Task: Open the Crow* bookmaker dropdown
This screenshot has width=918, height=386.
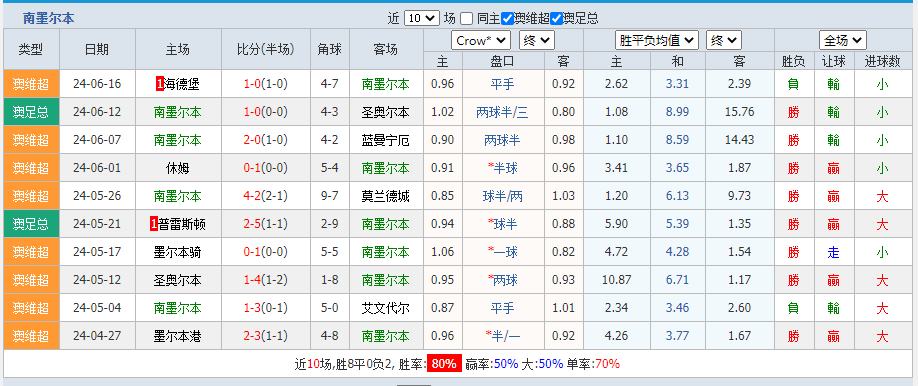Action: pos(481,40)
